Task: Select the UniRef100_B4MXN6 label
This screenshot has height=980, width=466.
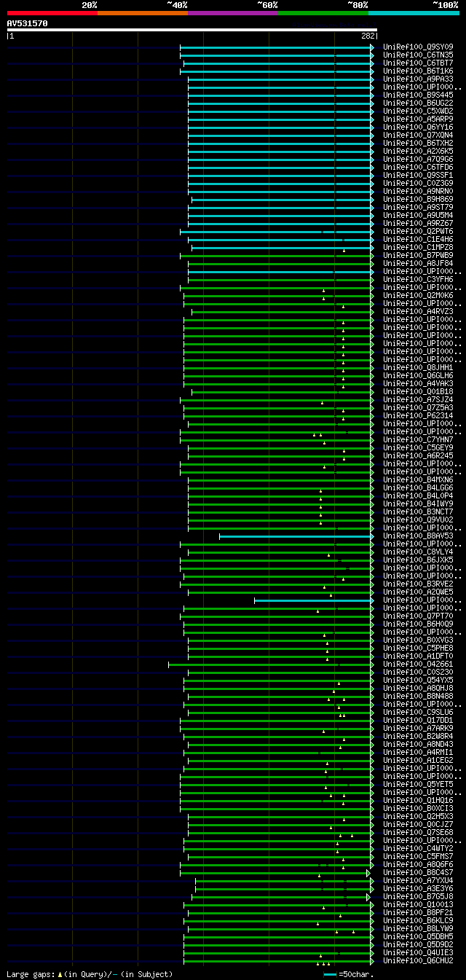Action: [x=418, y=479]
